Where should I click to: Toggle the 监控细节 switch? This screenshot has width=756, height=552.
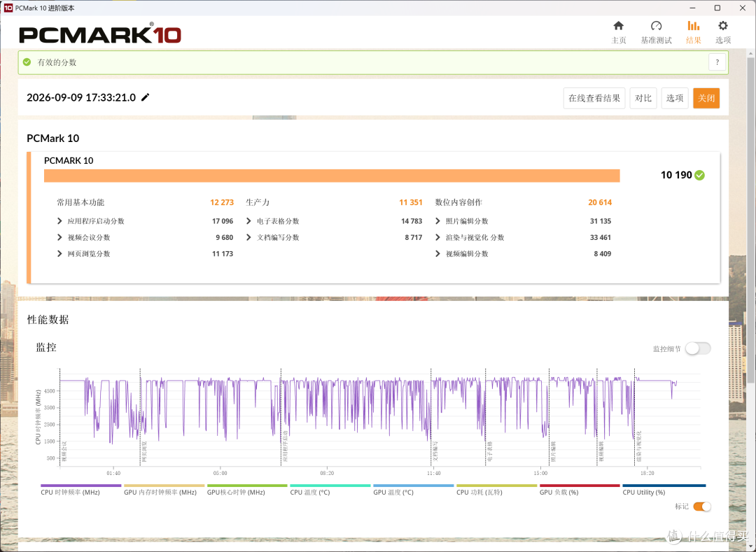click(x=698, y=348)
